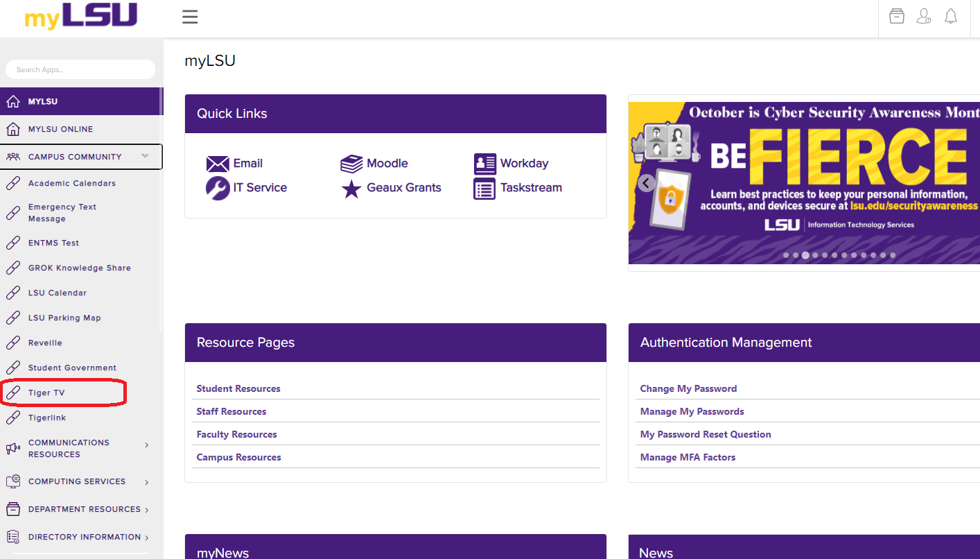Image resolution: width=980 pixels, height=559 pixels.
Task: Select MYLSU ONLINE sidebar item
Action: pyautogui.click(x=80, y=129)
